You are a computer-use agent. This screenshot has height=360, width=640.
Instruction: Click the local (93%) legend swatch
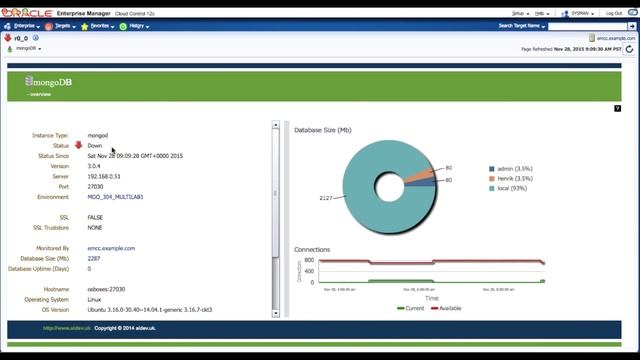[x=491, y=188]
